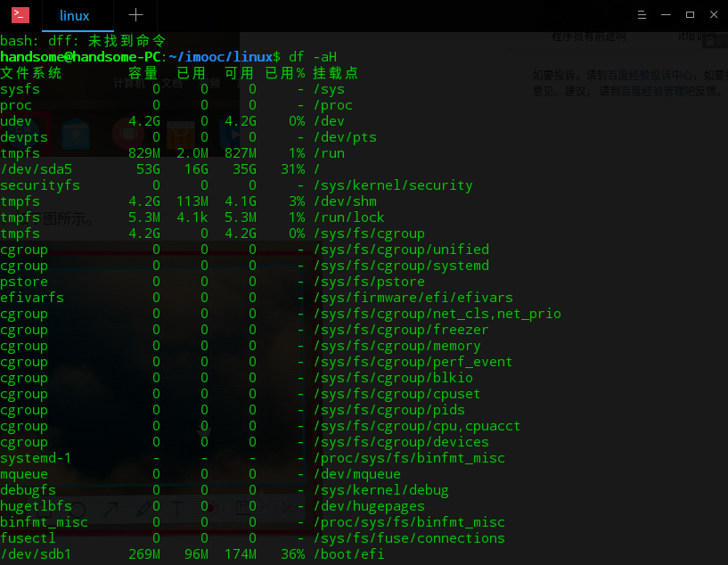Click mount point /sys/fs/cgroup/systemd
This screenshot has width=728, height=565.
point(401,266)
